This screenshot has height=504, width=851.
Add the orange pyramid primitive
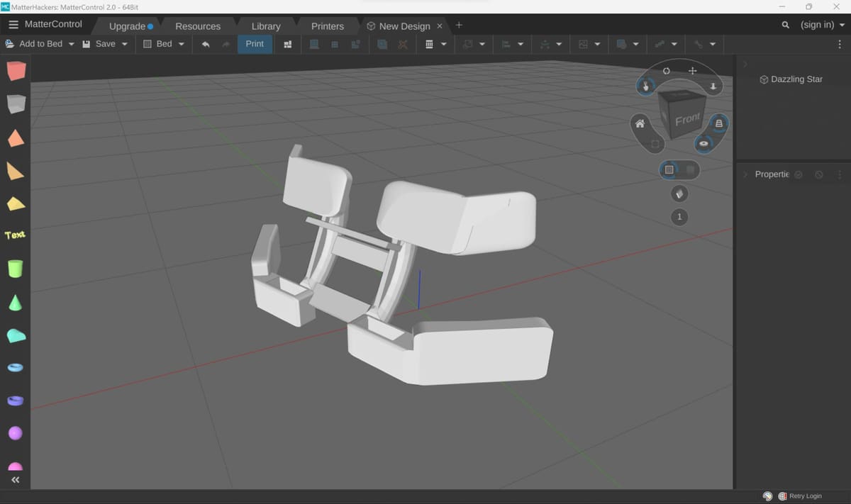click(x=16, y=138)
